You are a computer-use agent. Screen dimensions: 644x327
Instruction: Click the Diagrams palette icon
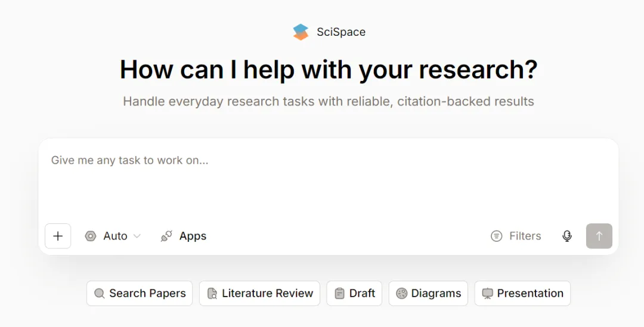pyautogui.click(x=401, y=294)
